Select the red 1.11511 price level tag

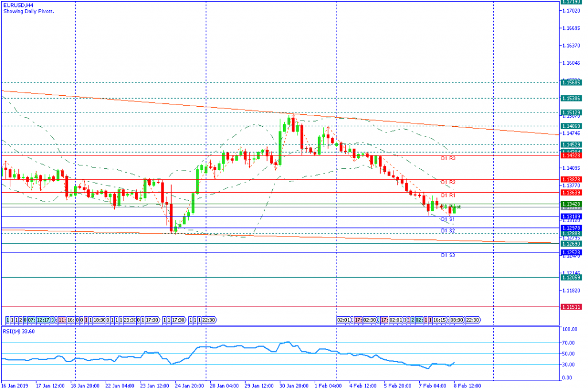click(572, 307)
